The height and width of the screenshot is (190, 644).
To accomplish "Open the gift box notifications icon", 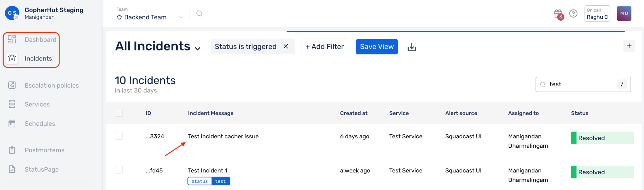I will [558, 13].
